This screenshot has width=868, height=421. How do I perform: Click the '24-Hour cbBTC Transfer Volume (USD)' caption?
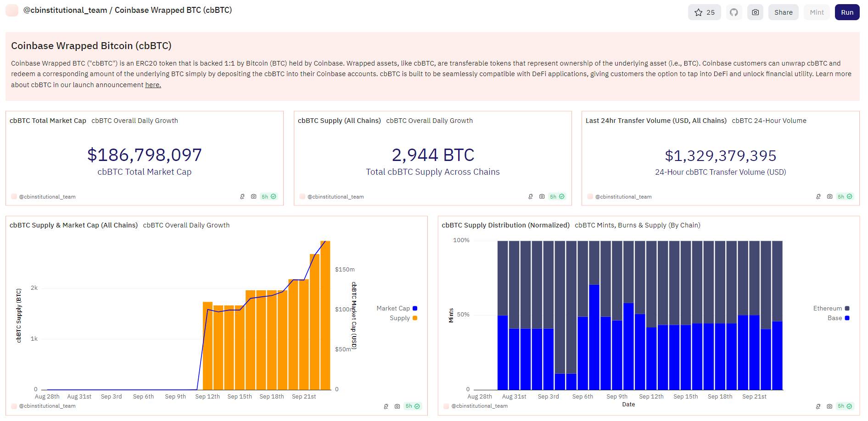tap(721, 172)
